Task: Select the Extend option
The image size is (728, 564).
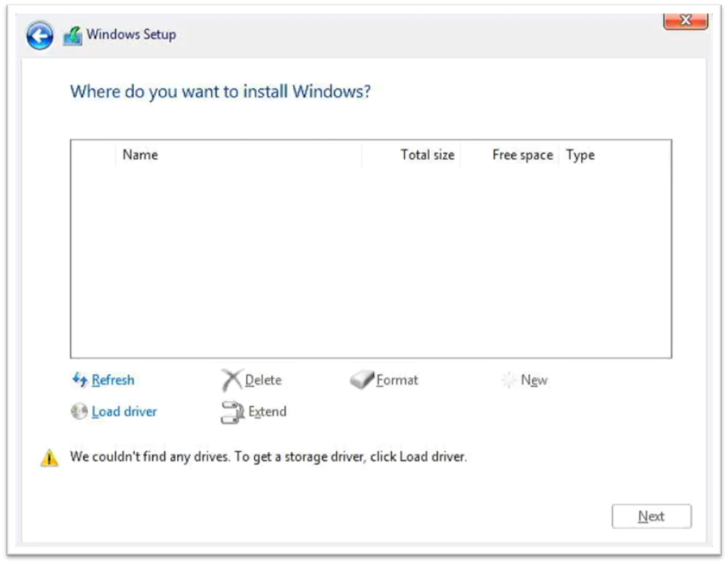Action: click(x=267, y=412)
